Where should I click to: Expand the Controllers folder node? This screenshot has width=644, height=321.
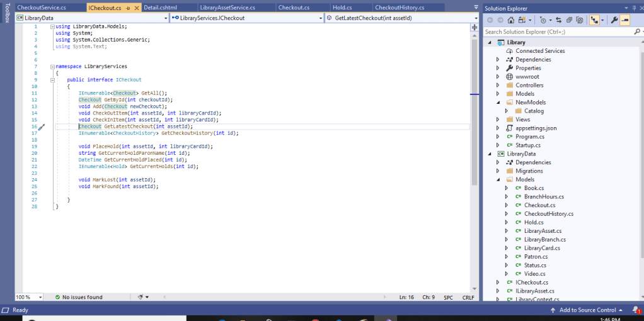click(x=498, y=85)
